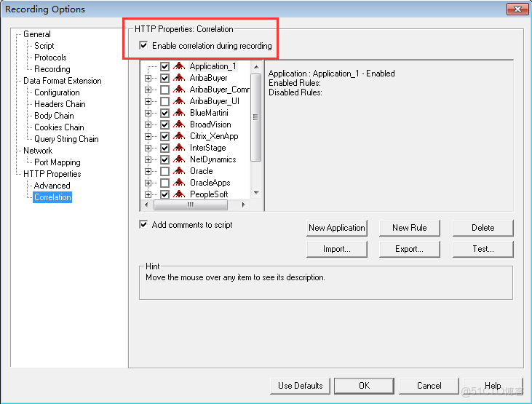
Task: Open the Script options page
Action: pos(44,45)
